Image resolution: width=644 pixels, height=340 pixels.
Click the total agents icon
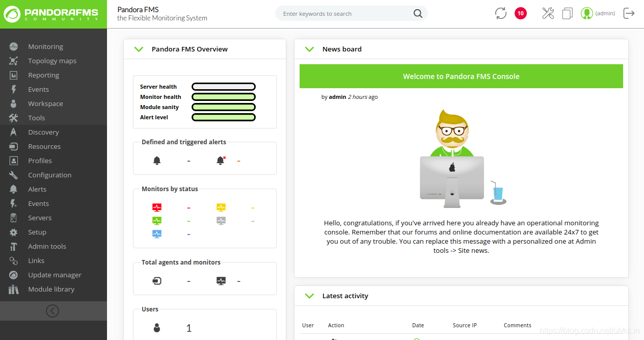pyautogui.click(x=157, y=281)
